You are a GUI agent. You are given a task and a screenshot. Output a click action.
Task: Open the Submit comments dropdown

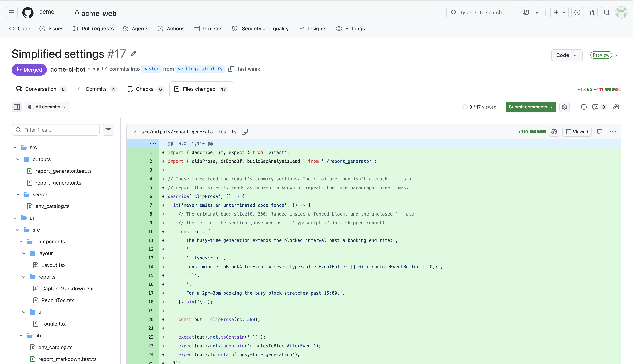[531, 107]
